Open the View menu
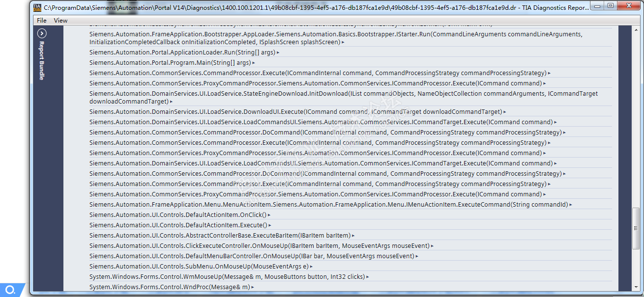Image resolution: width=644 pixels, height=297 pixels. [61, 20]
